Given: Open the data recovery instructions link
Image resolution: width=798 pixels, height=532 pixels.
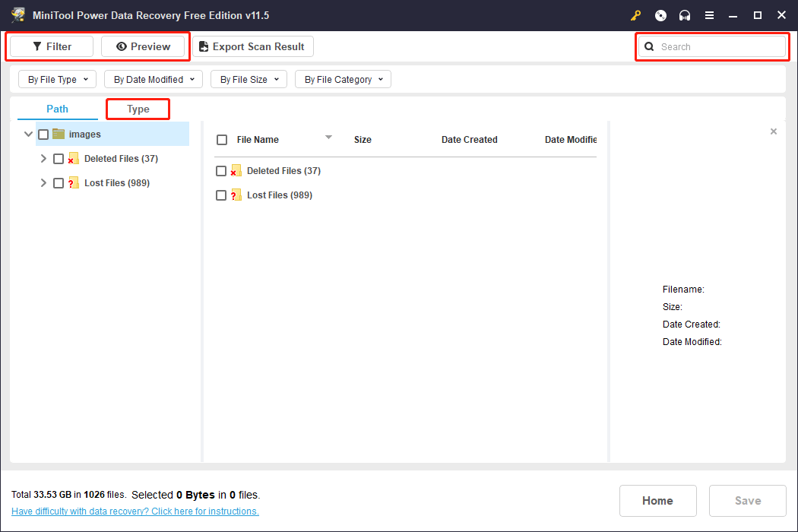Looking at the screenshot, I should [x=135, y=511].
